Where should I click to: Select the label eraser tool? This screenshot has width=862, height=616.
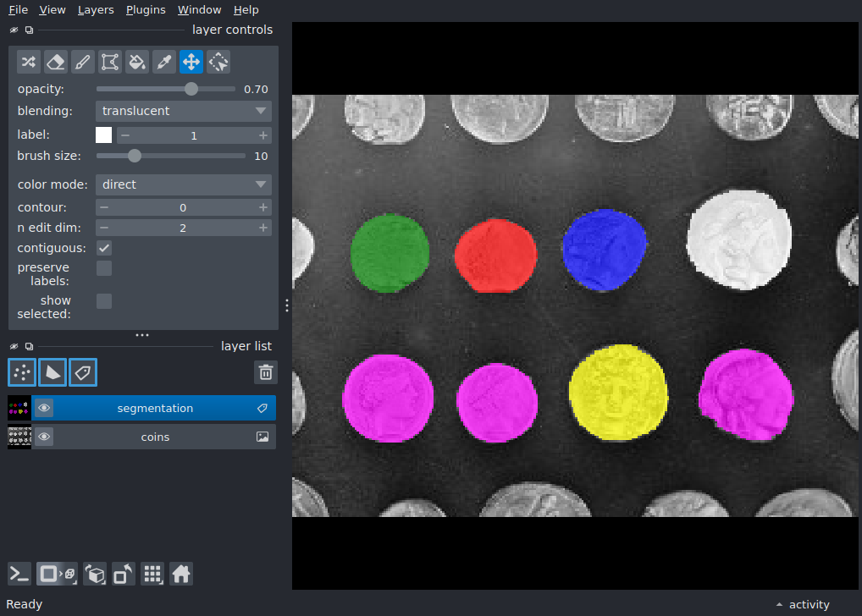tap(56, 62)
